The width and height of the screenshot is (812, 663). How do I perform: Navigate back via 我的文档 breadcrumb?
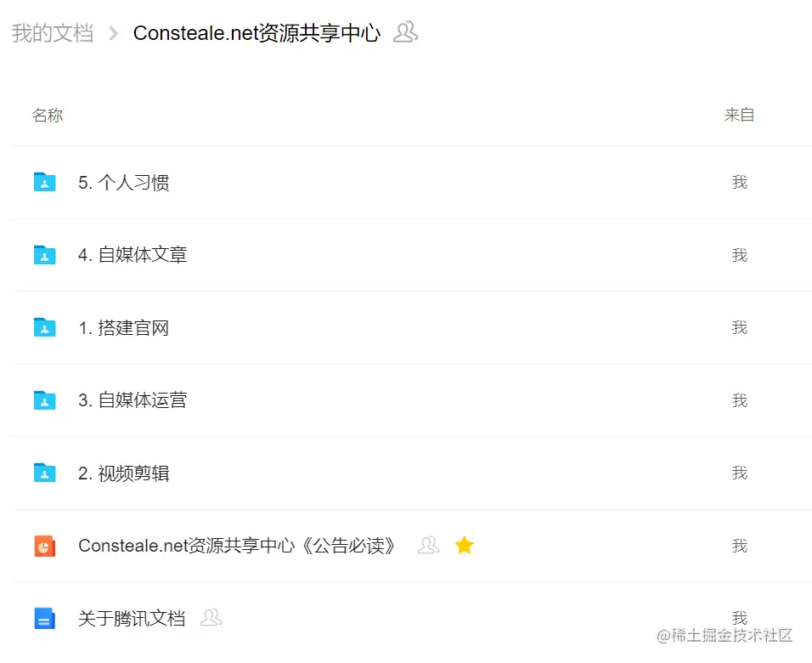53,32
